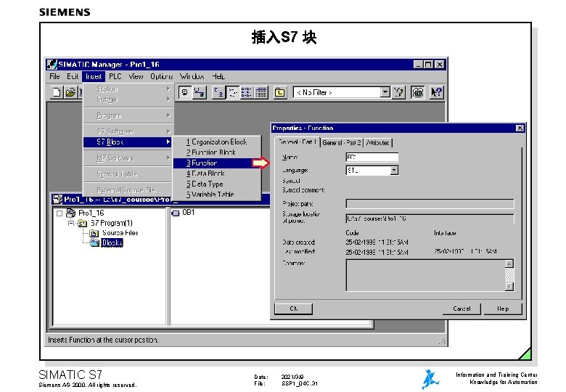Expand the Program submenu arrow
Screen dimensions: 566x392
tap(168, 115)
